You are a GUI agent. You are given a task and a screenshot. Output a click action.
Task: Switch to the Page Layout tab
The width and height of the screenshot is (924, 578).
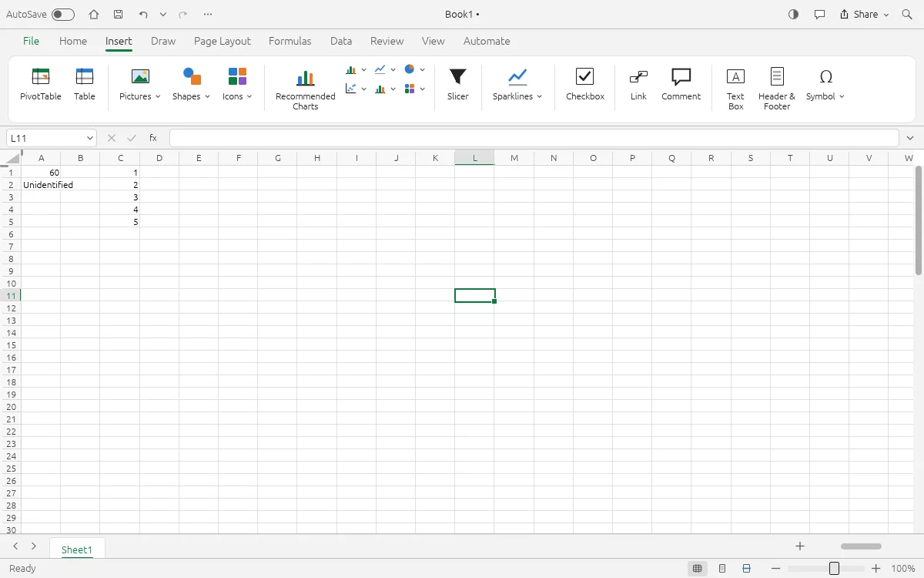223,41
